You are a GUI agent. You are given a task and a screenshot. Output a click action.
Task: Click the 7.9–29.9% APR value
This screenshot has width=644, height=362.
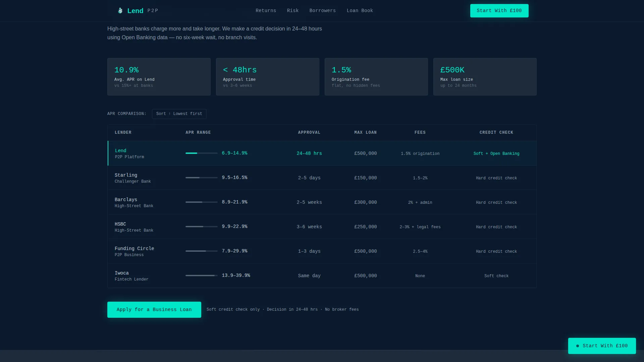point(234,251)
